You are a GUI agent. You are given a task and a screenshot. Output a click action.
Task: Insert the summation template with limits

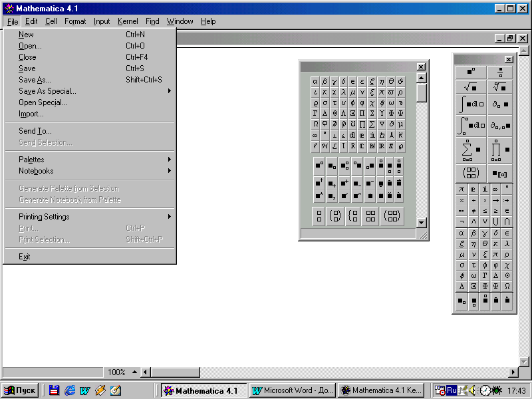(471, 150)
